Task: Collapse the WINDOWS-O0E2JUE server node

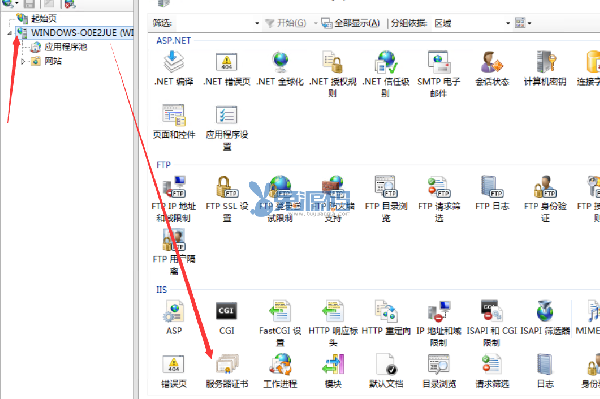Action: [x=10, y=33]
